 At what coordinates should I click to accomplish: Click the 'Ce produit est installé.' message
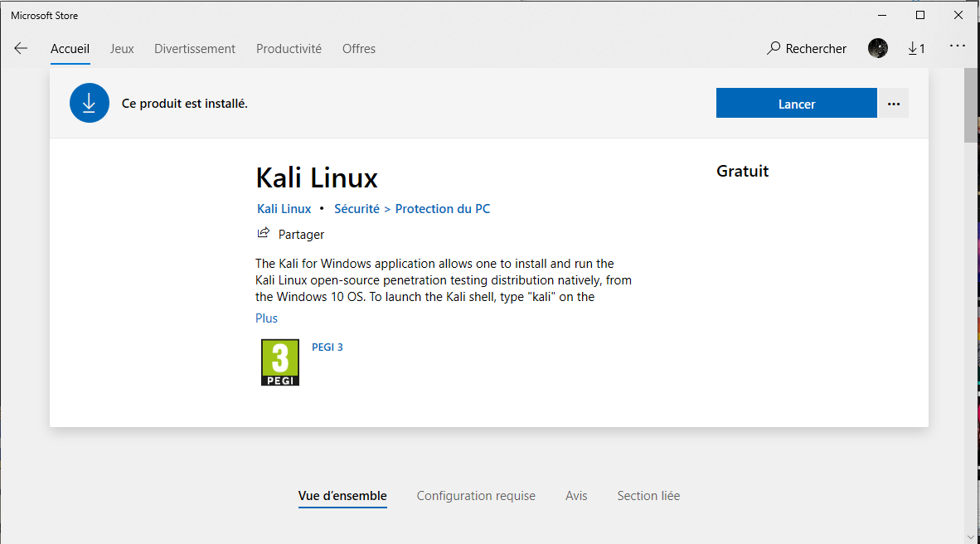point(184,104)
